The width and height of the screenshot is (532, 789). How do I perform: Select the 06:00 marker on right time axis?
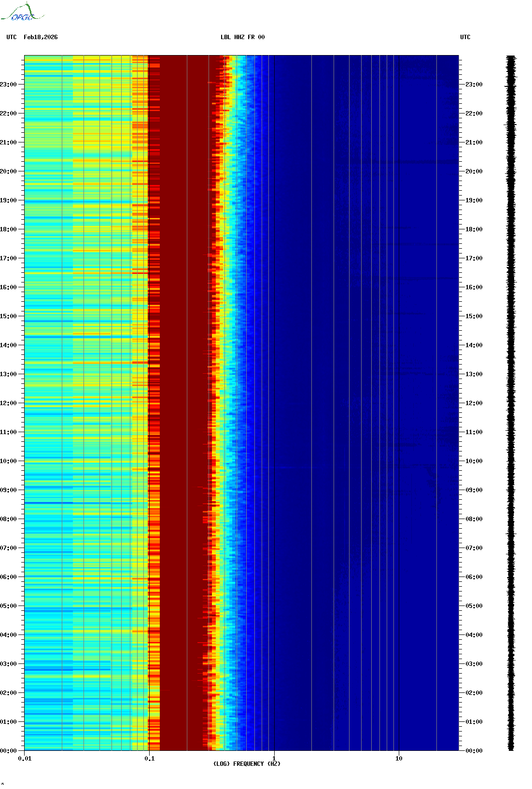(x=474, y=577)
